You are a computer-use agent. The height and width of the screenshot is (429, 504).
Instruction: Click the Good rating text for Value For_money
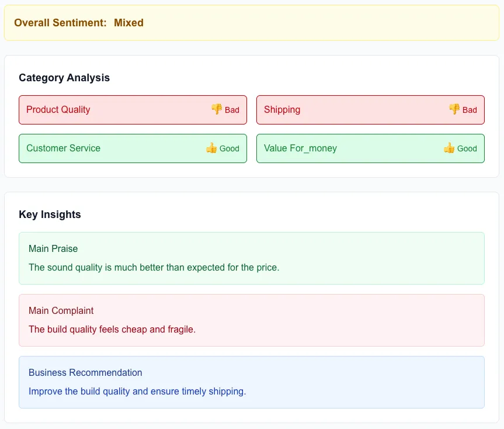click(467, 148)
